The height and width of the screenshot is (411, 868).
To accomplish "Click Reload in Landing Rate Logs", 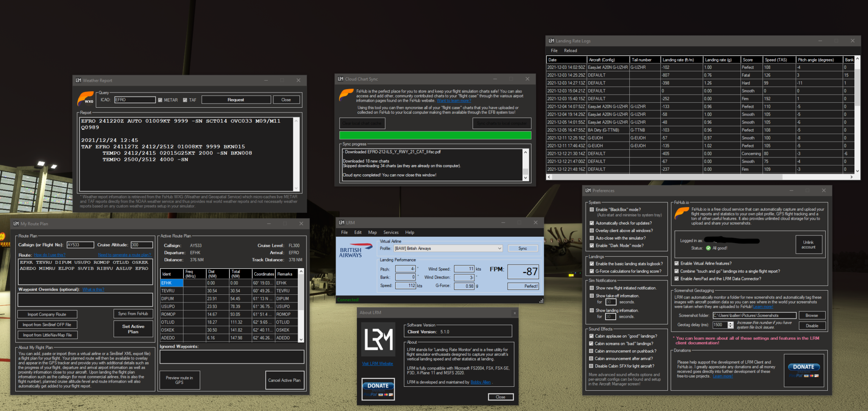I will click(570, 50).
